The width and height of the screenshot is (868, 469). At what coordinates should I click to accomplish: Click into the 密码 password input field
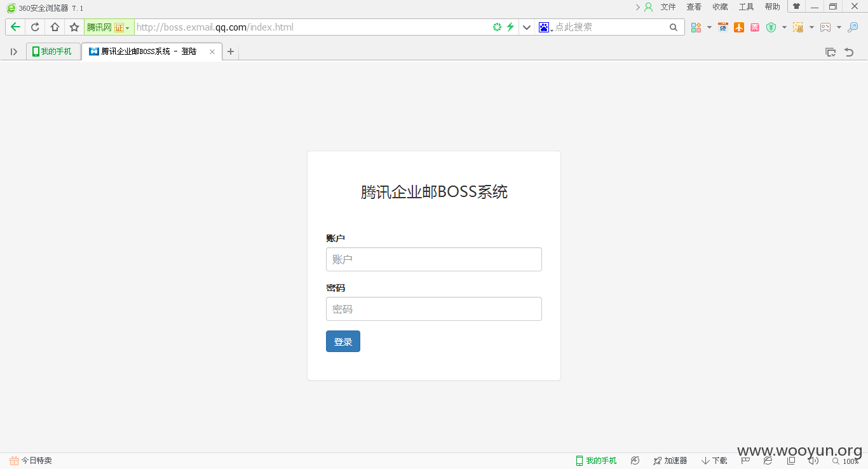click(x=434, y=309)
